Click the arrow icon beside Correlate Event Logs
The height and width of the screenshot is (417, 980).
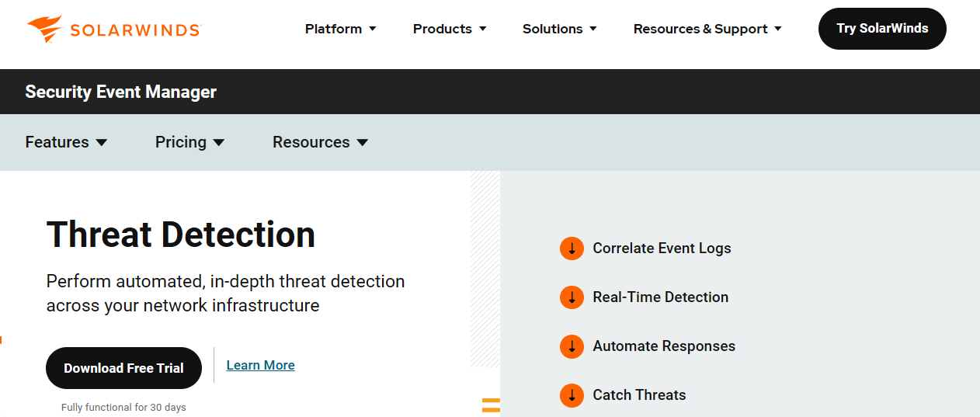point(572,248)
